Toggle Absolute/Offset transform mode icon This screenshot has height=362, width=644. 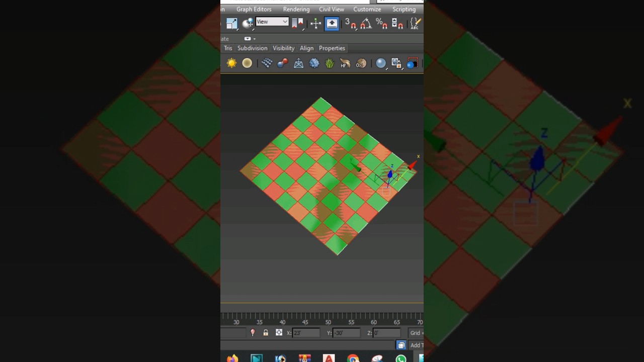pos(279,333)
